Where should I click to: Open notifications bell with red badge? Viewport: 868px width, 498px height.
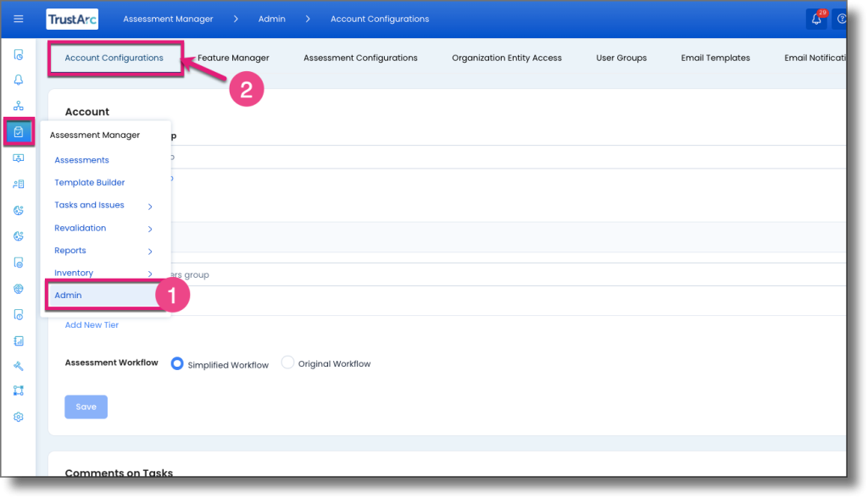tap(816, 19)
